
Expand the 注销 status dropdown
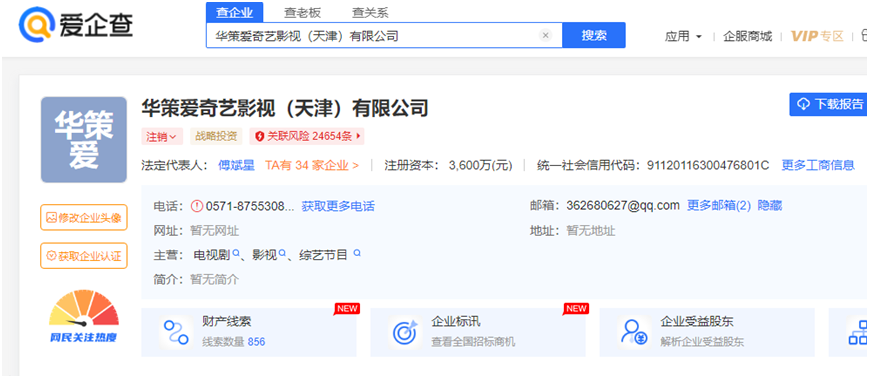[161, 136]
